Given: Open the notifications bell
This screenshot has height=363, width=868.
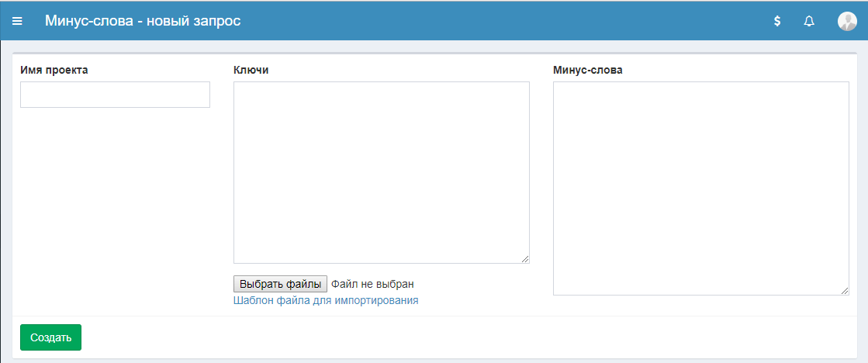Looking at the screenshot, I should coord(809,21).
